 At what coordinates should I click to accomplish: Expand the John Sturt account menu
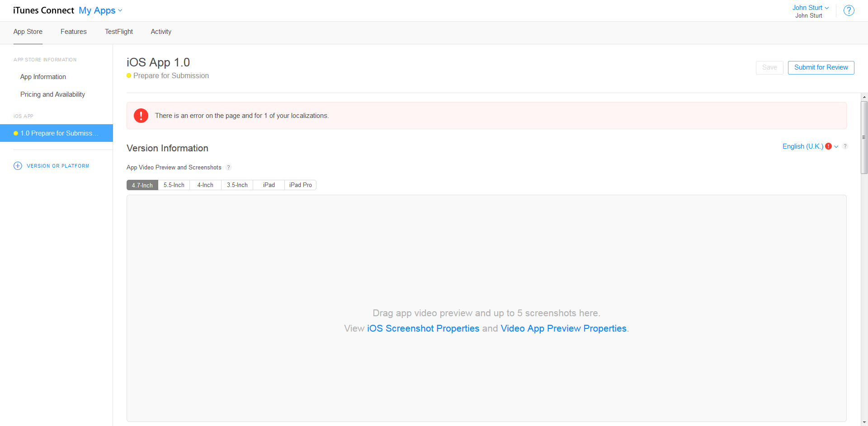pyautogui.click(x=810, y=8)
